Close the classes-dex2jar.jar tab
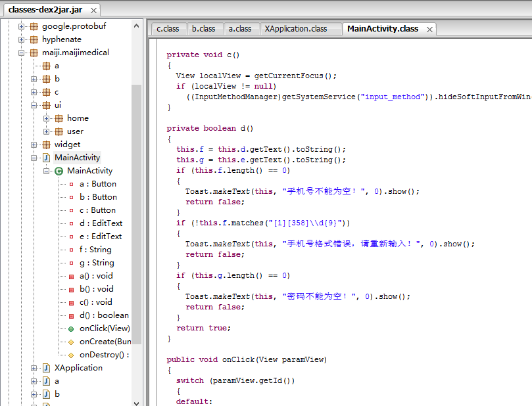532x406 pixels. pyautogui.click(x=93, y=11)
